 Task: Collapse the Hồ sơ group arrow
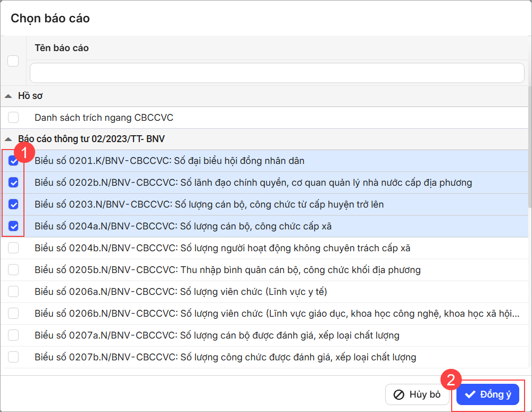point(8,96)
